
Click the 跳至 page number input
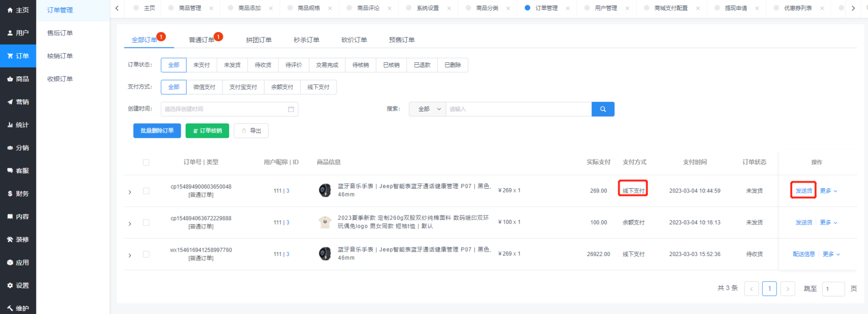click(x=833, y=289)
